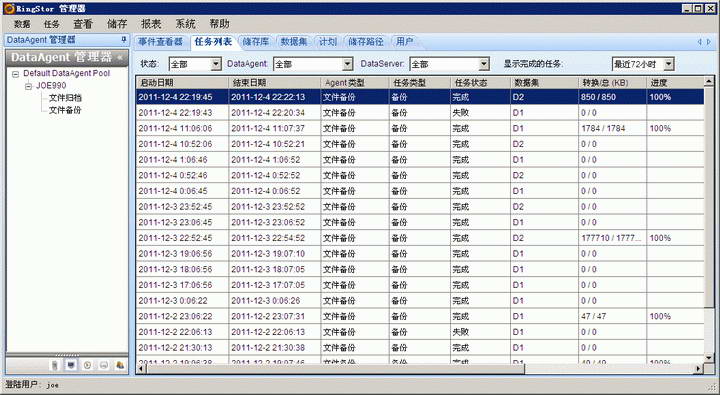720x395 pixels.
Task: Sort by the 任务类型 column header
Action: 420,83
